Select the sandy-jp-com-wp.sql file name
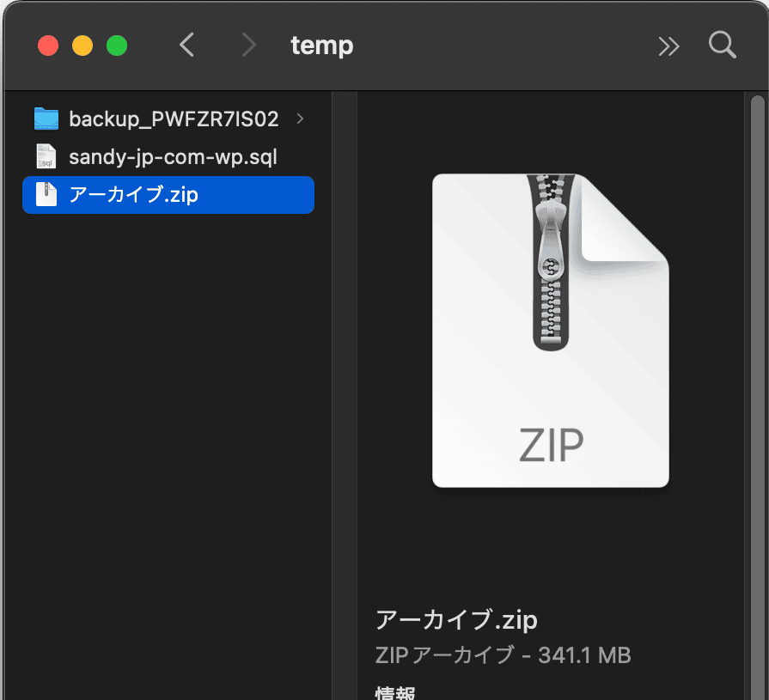 (173, 157)
